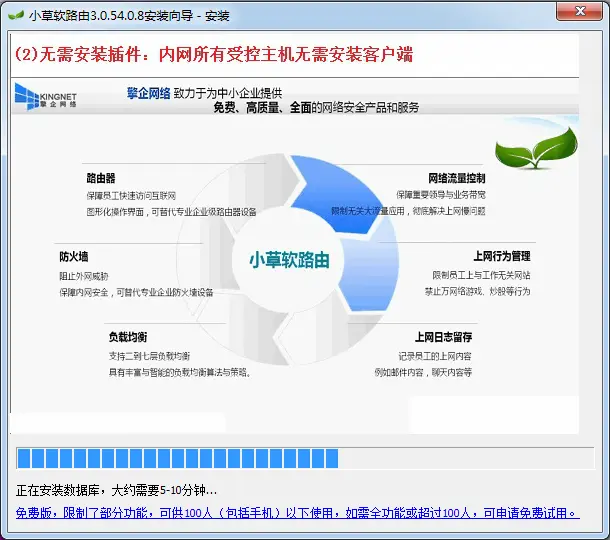Select the 路由器 heading
The image size is (610, 540).
(x=101, y=178)
